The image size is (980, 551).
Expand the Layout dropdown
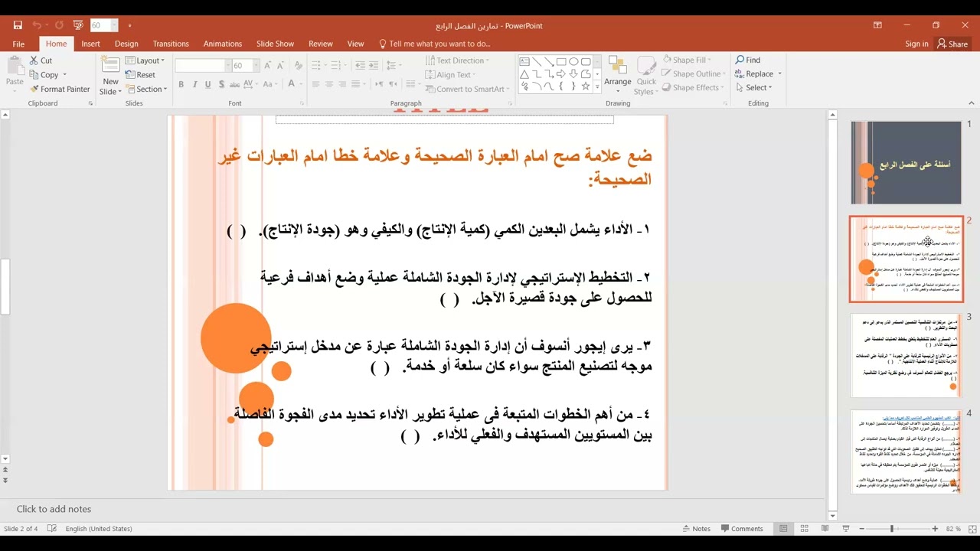[x=145, y=60]
